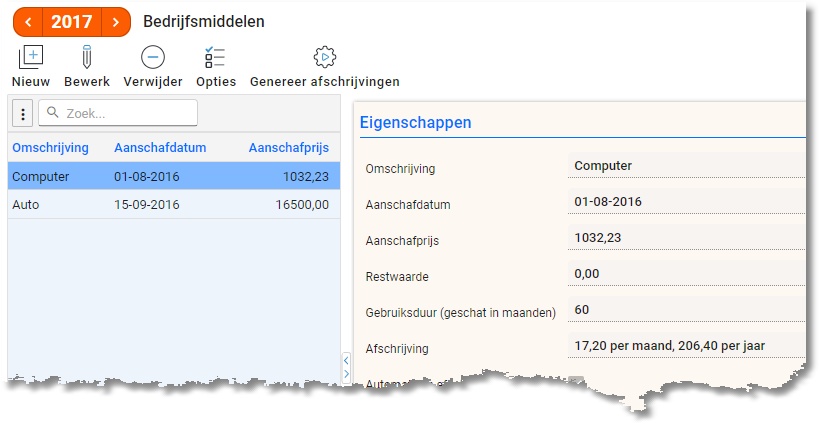
Task: Click price 1032,23 in Computer row
Action: pyautogui.click(x=306, y=177)
